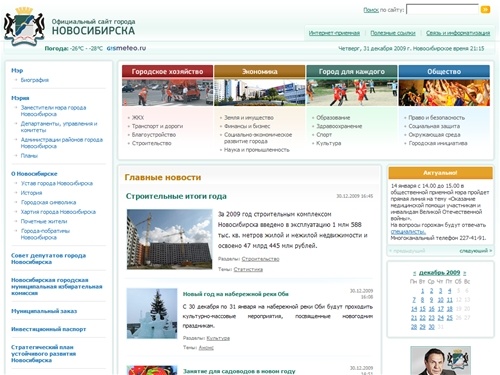Open Департаменты, управления и комитеты

[x=59, y=127]
